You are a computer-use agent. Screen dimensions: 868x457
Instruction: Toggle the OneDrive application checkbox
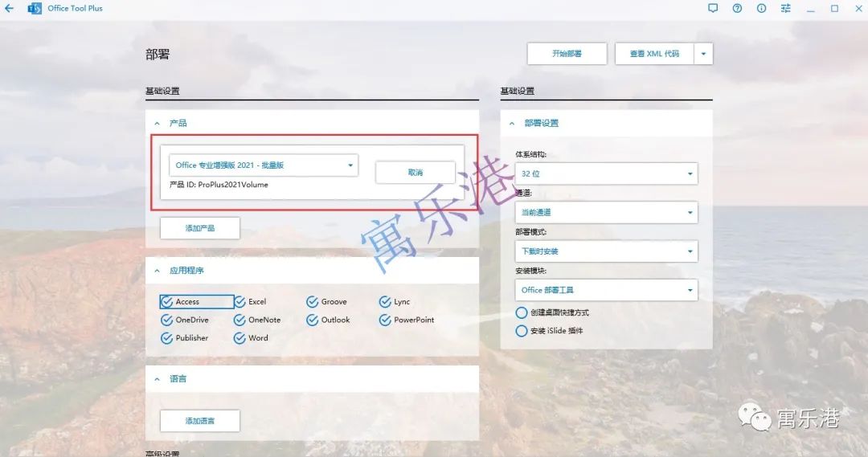pos(166,320)
